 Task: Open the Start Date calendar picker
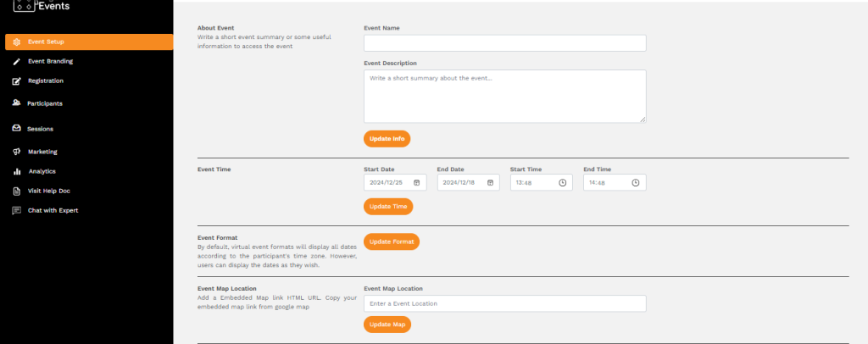pyautogui.click(x=416, y=182)
